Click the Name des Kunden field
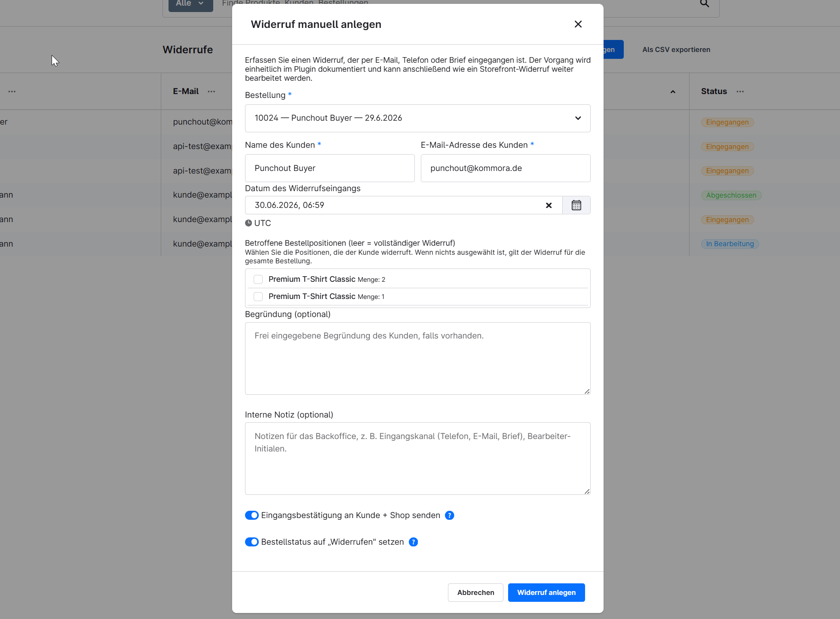Image resolution: width=840 pixels, height=619 pixels. point(330,168)
